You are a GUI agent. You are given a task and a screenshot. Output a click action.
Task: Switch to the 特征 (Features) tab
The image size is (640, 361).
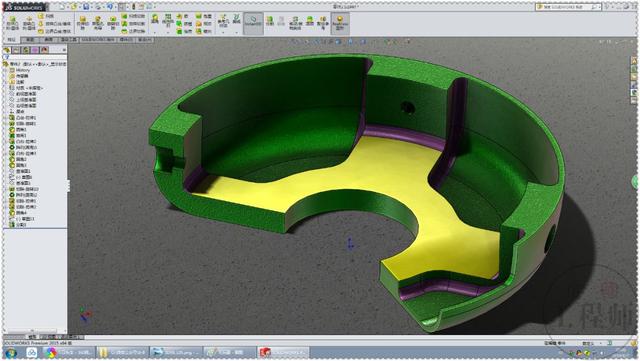pos(11,40)
